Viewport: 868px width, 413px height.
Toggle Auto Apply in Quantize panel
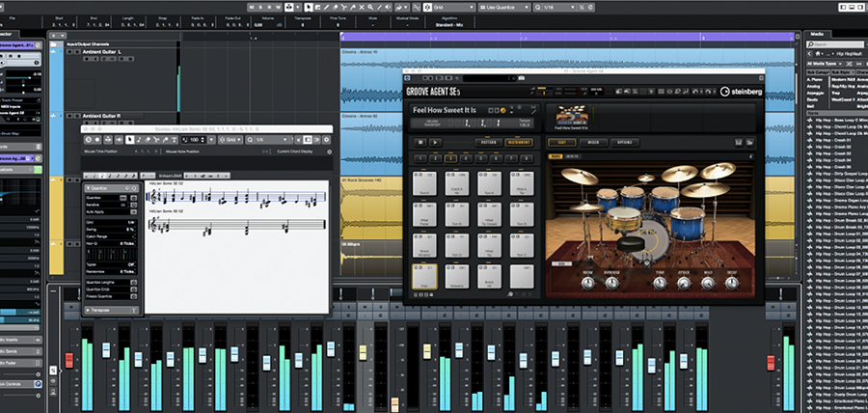pos(134,212)
